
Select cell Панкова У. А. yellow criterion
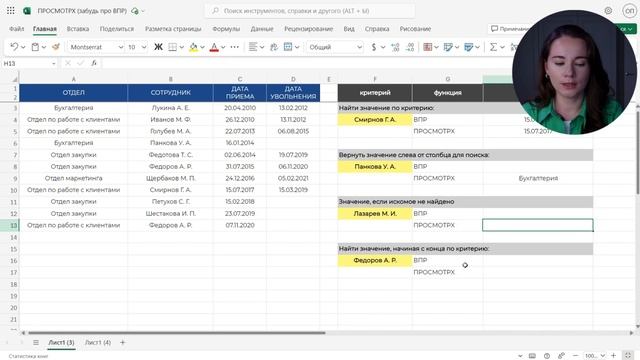tap(375, 167)
